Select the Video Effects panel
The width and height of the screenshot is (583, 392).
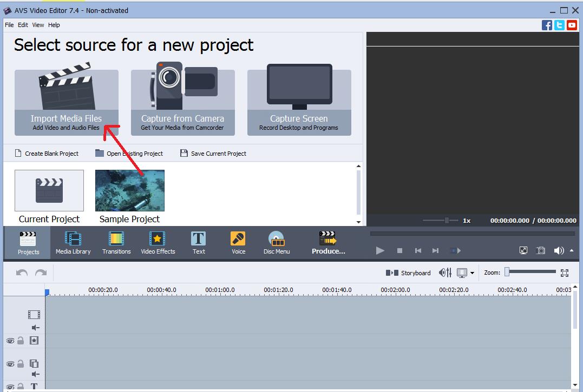click(x=158, y=242)
